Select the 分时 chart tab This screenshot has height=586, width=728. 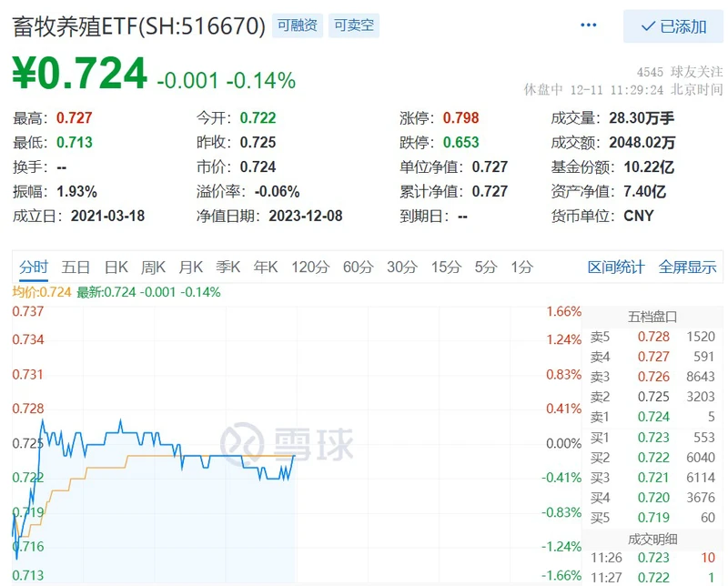[x=34, y=267]
